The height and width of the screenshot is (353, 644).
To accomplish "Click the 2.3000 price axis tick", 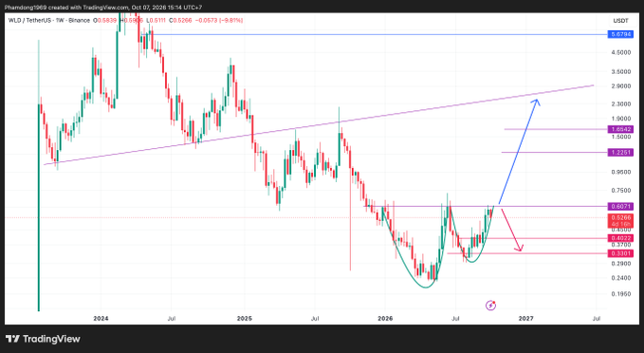I will [621, 104].
